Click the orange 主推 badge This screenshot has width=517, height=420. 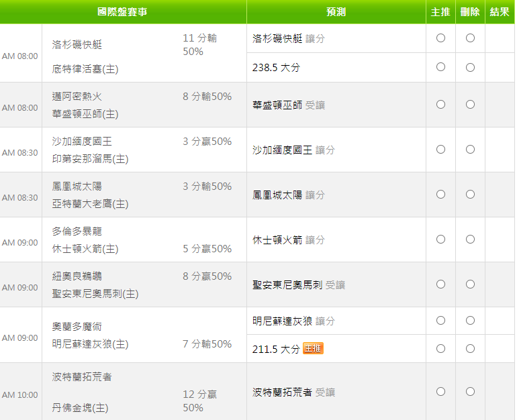(x=313, y=348)
